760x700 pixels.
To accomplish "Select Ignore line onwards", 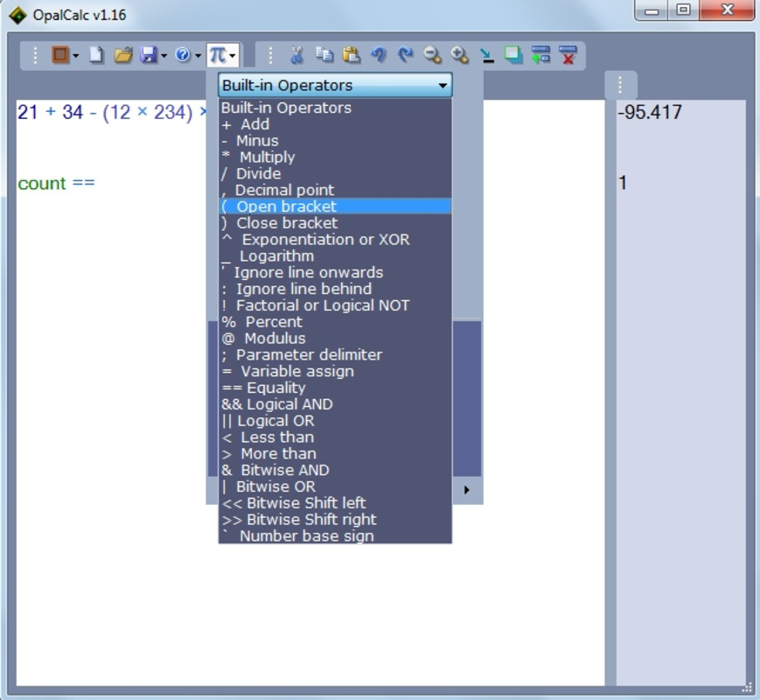I will click(x=335, y=273).
